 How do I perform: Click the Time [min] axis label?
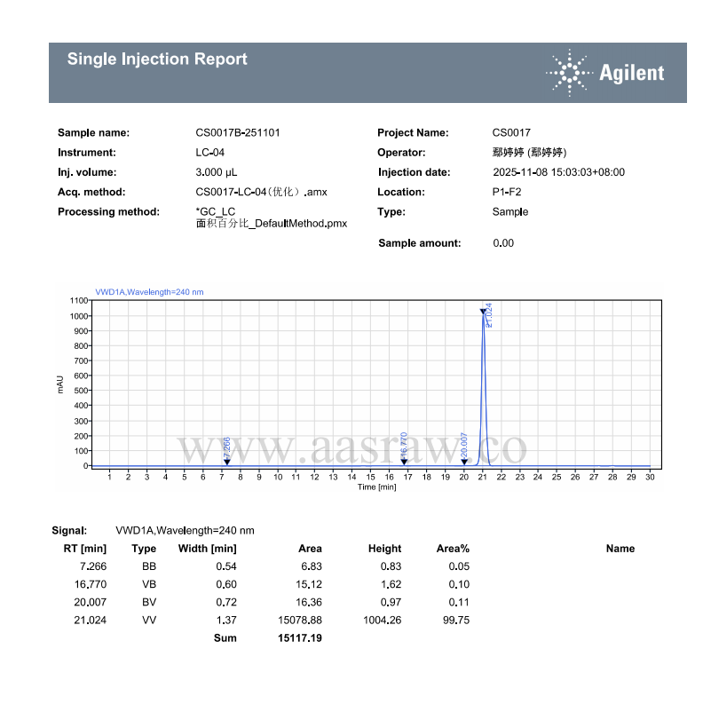376,487
